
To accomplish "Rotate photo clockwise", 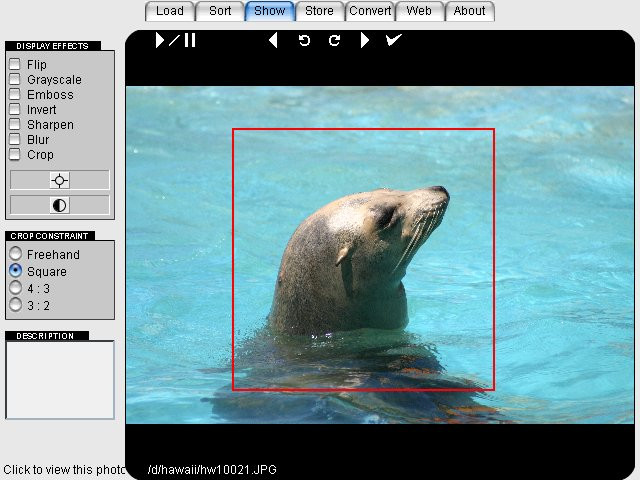I will (334, 40).
